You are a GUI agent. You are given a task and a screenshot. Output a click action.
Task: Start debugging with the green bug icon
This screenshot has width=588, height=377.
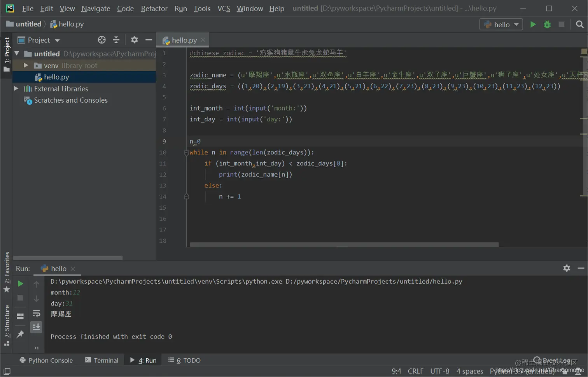[547, 25]
